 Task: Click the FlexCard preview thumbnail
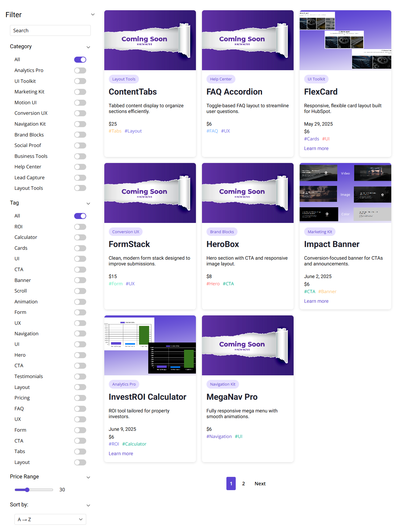click(345, 40)
